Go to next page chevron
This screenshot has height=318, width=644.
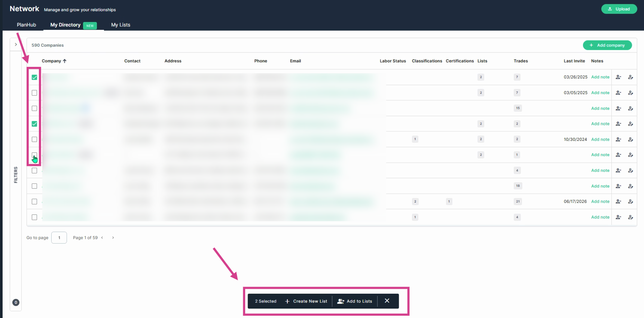click(x=113, y=238)
